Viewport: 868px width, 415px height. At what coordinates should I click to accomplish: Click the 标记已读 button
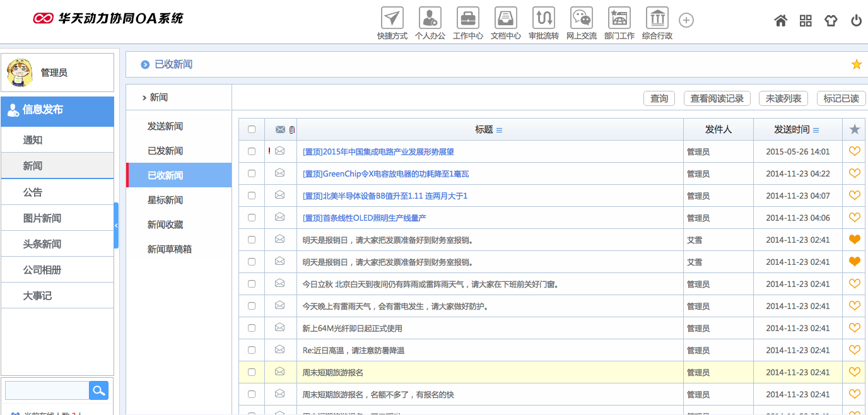841,98
